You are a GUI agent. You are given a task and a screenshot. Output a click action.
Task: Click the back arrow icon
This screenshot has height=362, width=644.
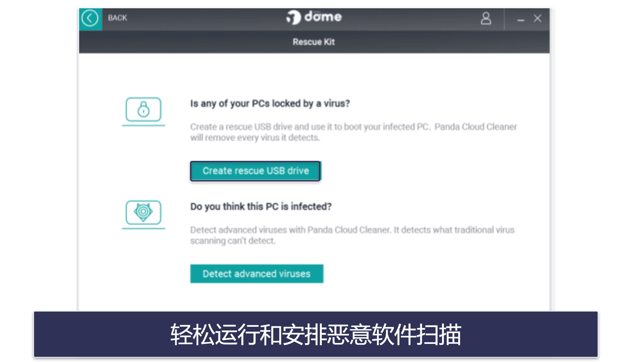click(x=90, y=18)
